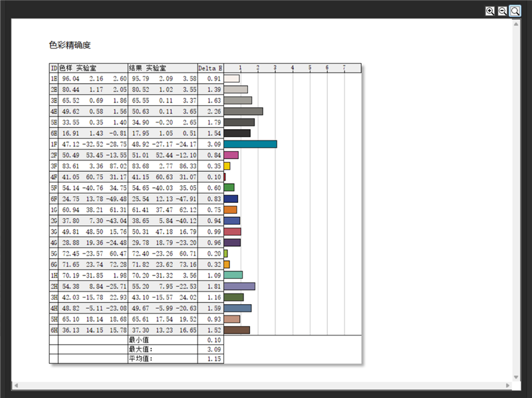Click the zoom in magnifier icon
The width and height of the screenshot is (532, 398).
[x=490, y=11]
